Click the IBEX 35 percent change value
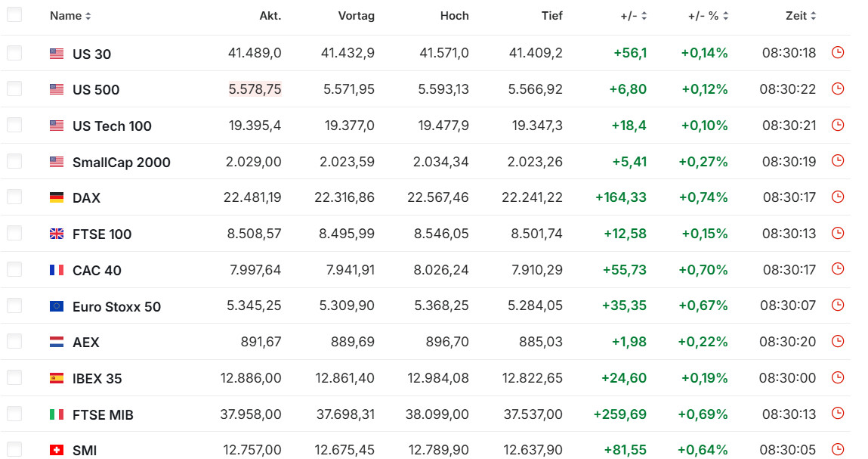 [704, 378]
